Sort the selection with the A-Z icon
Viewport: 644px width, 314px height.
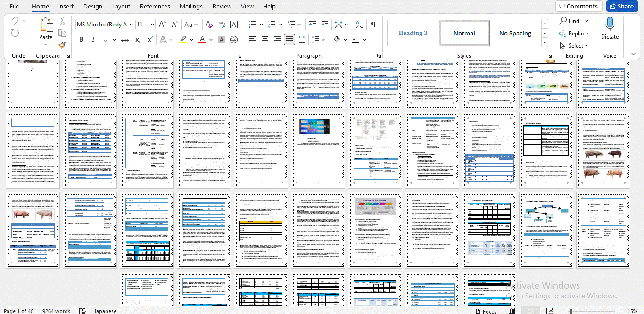(359, 25)
